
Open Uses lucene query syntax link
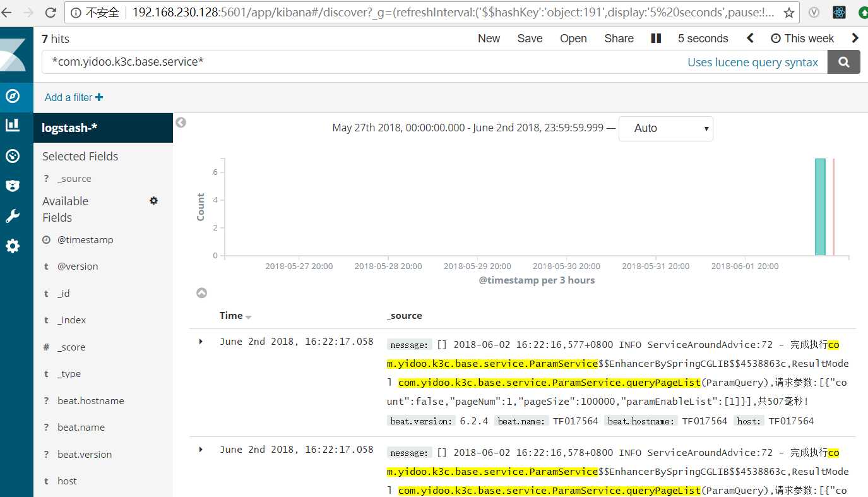(752, 63)
